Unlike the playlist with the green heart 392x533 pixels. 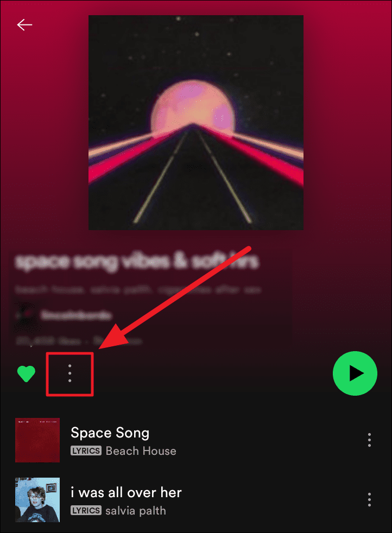(x=26, y=373)
